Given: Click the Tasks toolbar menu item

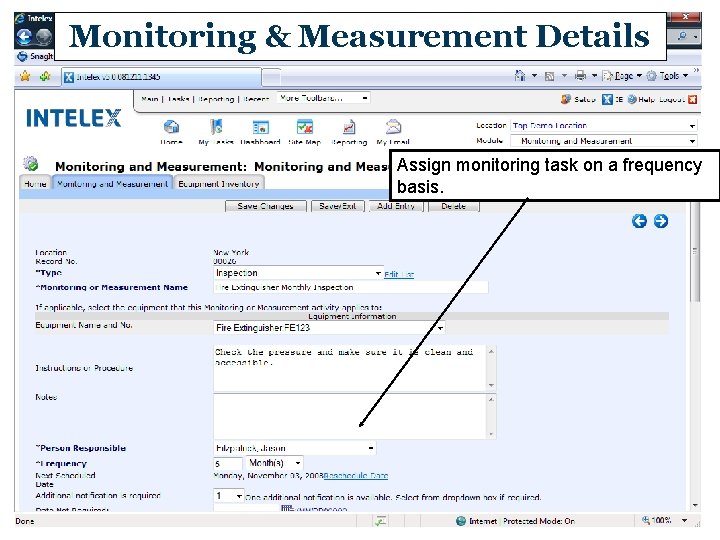Looking at the screenshot, I should (x=178, y=99).
